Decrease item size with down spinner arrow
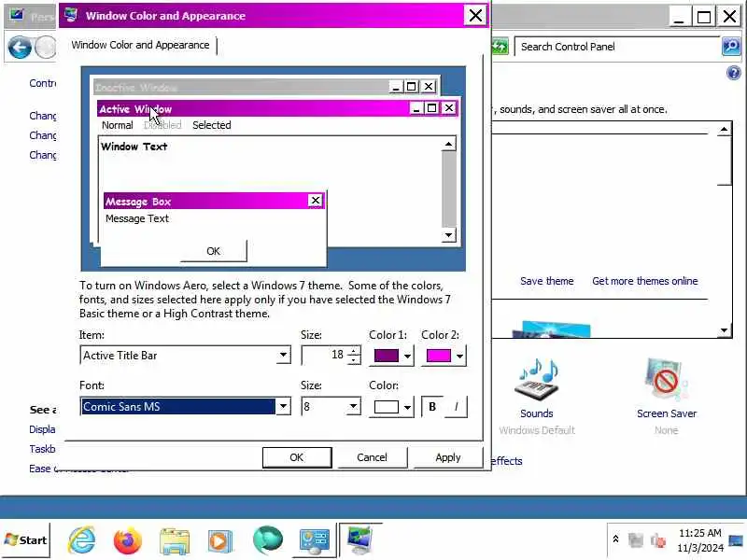This screenshot has width=747, height=560. 354,360
